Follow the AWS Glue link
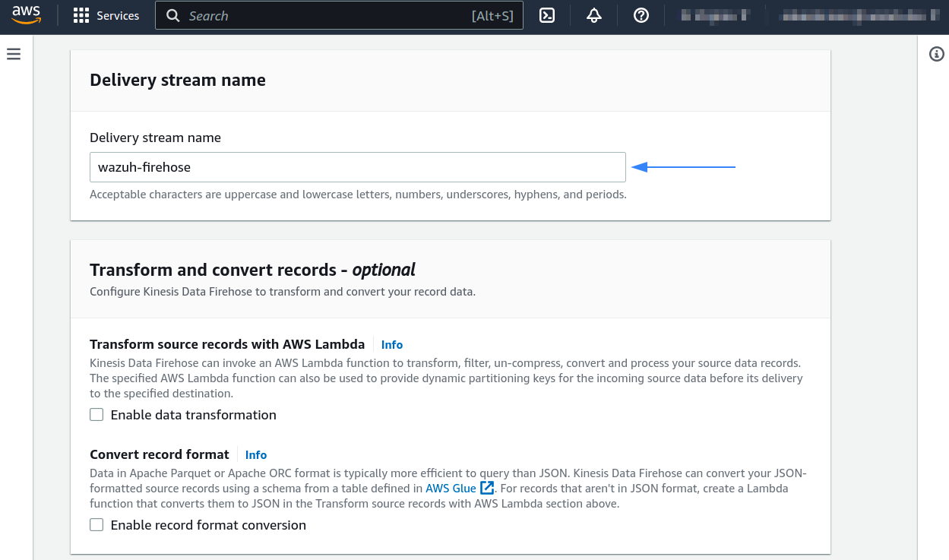Screen dimensions: 949x560 click(451, 489)
